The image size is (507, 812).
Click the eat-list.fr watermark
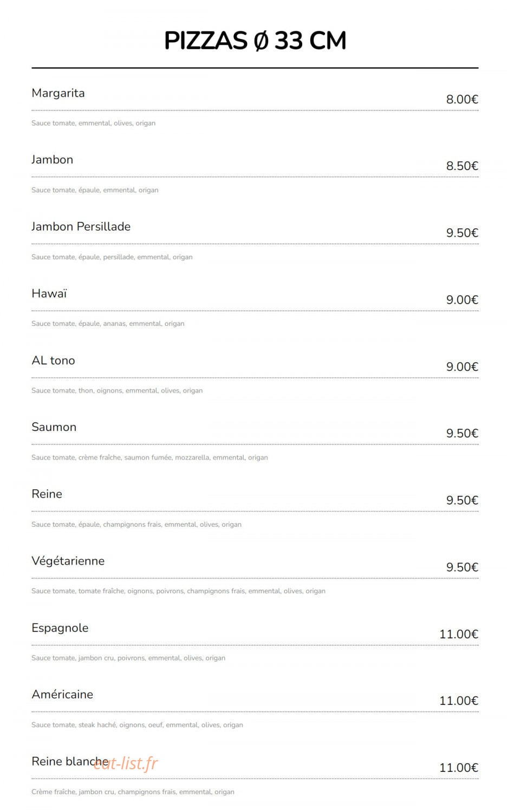[x=126, y=763]
